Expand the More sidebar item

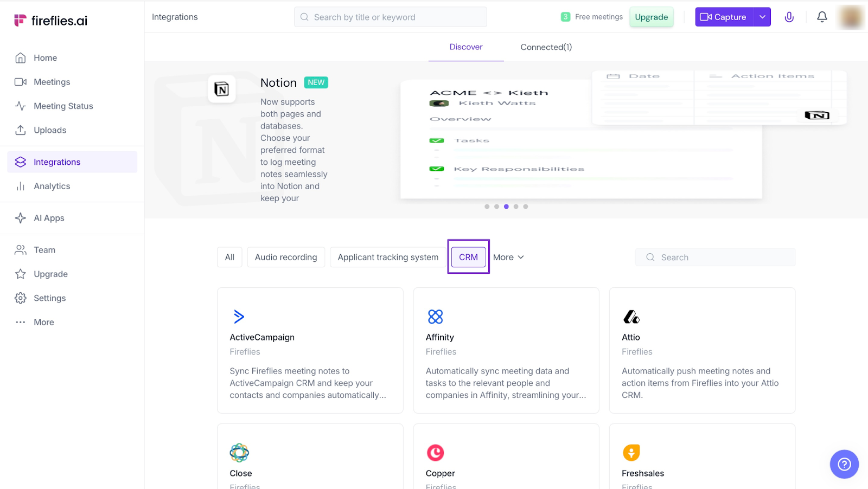72,322
